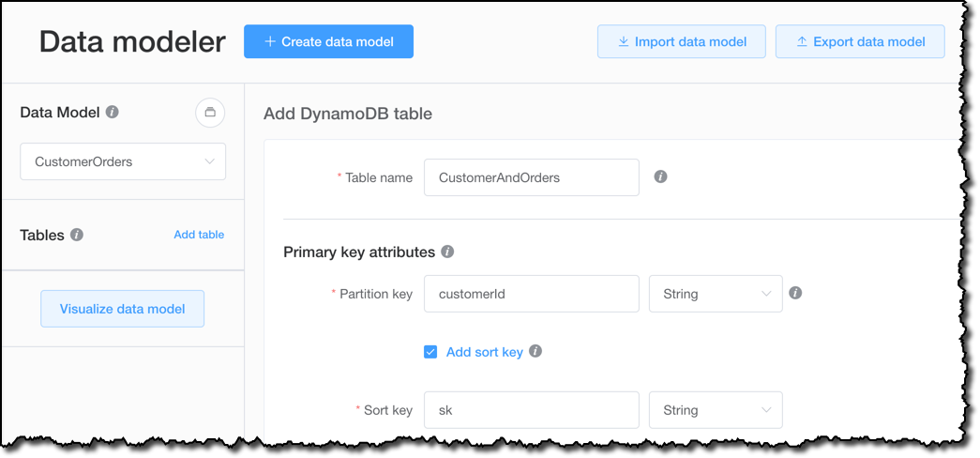Click the Visualize data model button
Screen dimensions: 980x458
click(123, 309)
